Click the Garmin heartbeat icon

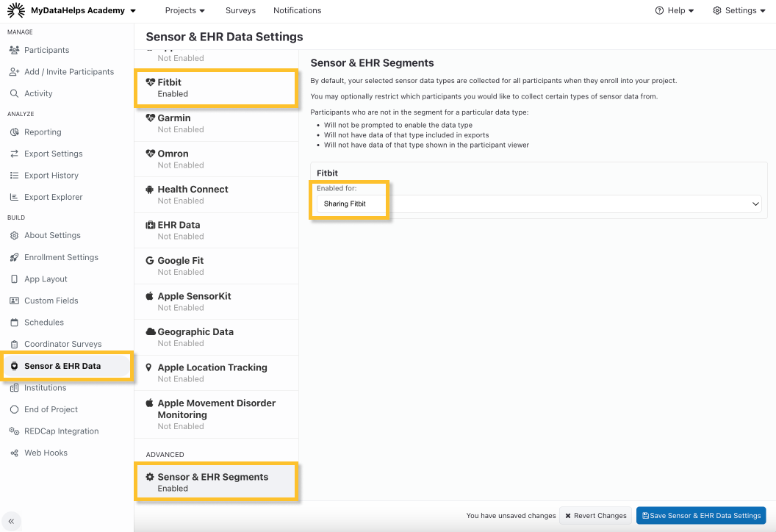click(151, 118)
